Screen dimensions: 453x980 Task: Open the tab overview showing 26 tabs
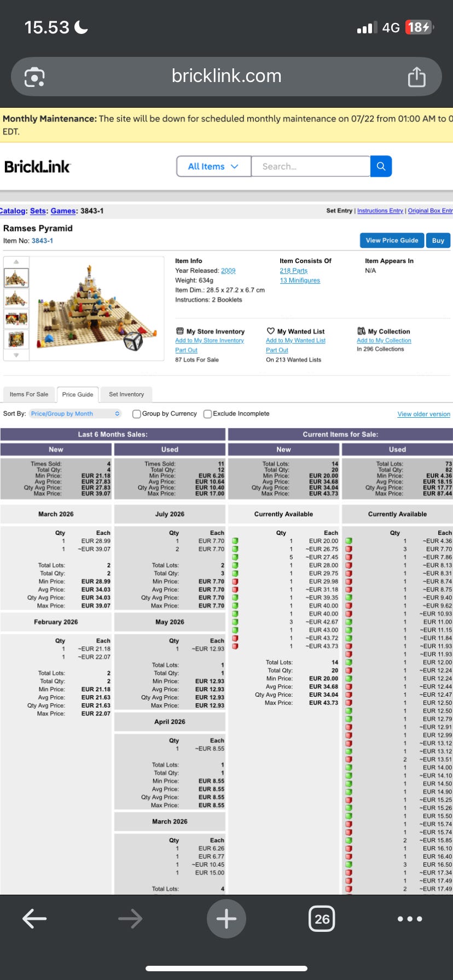click(x=322, y=919)
